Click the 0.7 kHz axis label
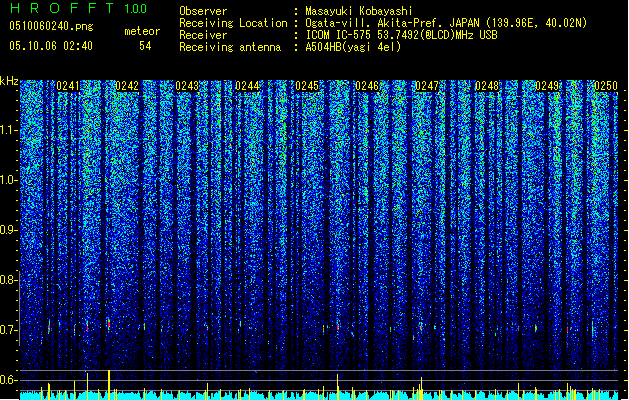The width and height of the screenshot is (629, 400). (8, 330)
